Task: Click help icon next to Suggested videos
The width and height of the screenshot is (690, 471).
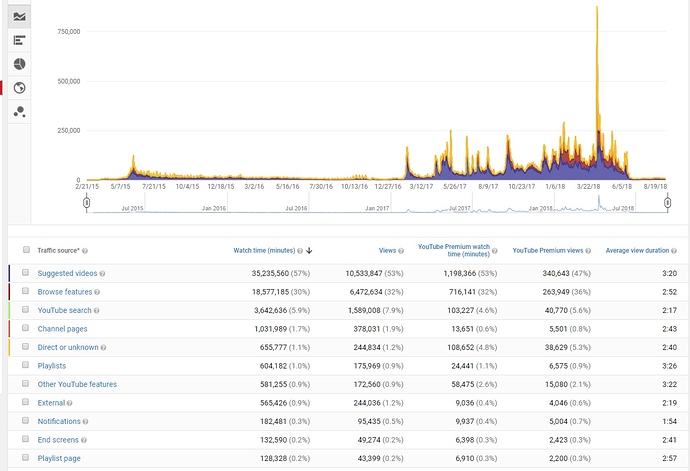Action: [x=102, y=274]
